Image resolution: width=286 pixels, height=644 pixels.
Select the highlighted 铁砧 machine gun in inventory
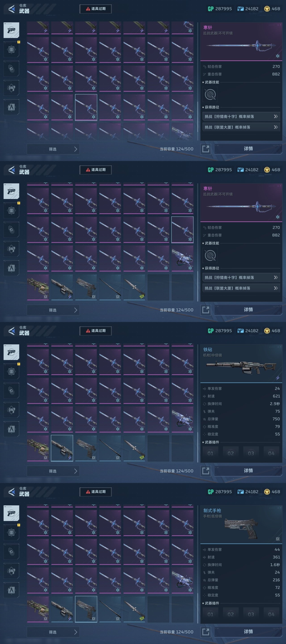coord(62,448)
